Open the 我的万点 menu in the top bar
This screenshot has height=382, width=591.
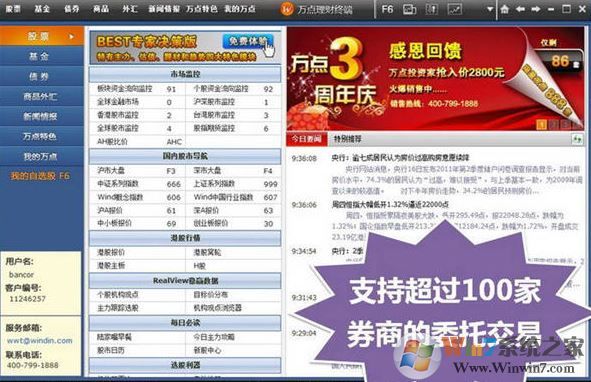240,9
